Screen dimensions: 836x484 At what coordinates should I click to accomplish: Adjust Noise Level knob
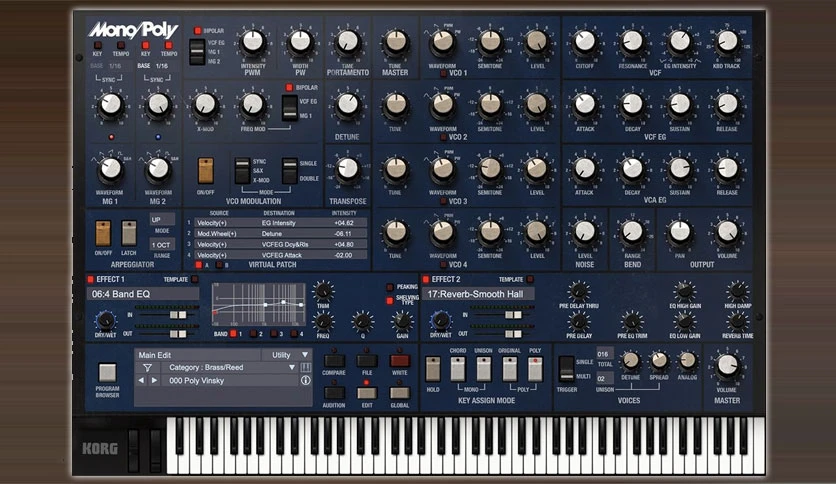click(x=585, y=232)
